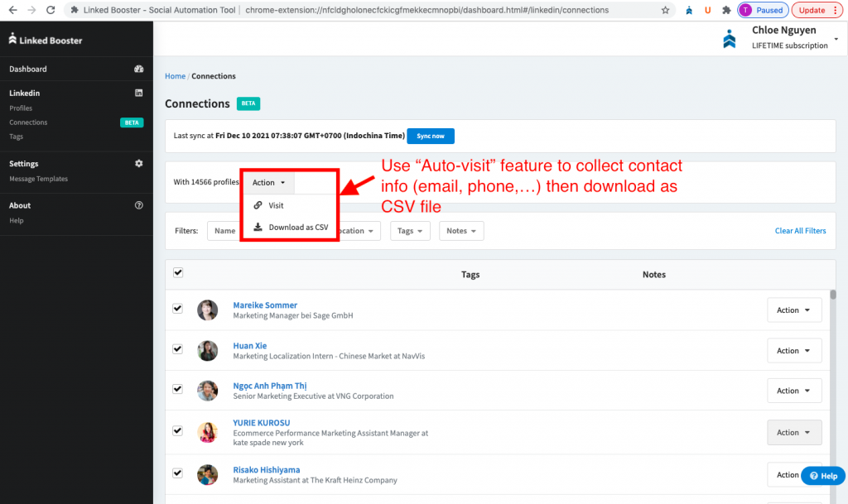This screenshot has width=848, height=504.
Task: Click the browser forward arrow
Action: tap(31, 10)
